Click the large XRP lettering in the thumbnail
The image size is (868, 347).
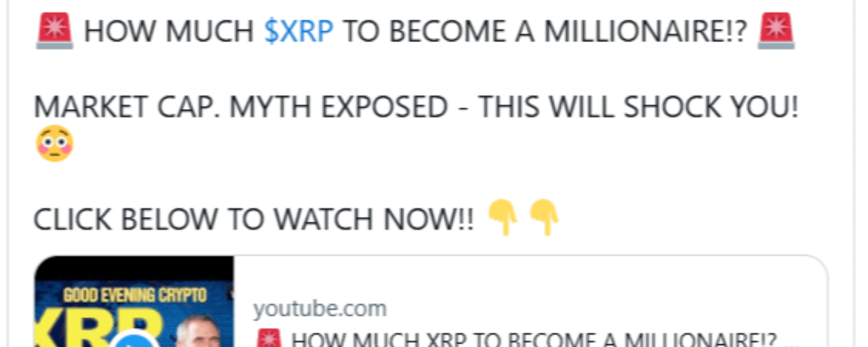point(102,329)
